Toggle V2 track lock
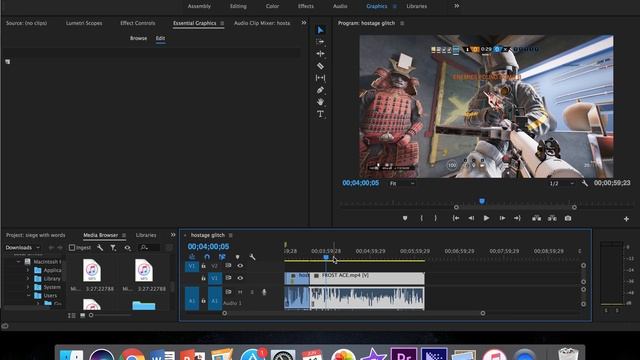Screen dimensions: 640x360 click(x=203, y=266)
